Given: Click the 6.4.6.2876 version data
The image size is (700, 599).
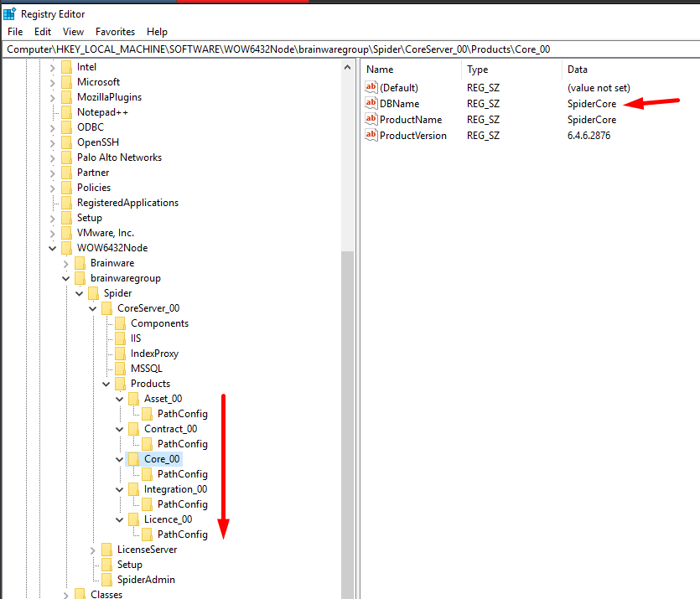Looking at the screenshot, I should click(589, 136).
